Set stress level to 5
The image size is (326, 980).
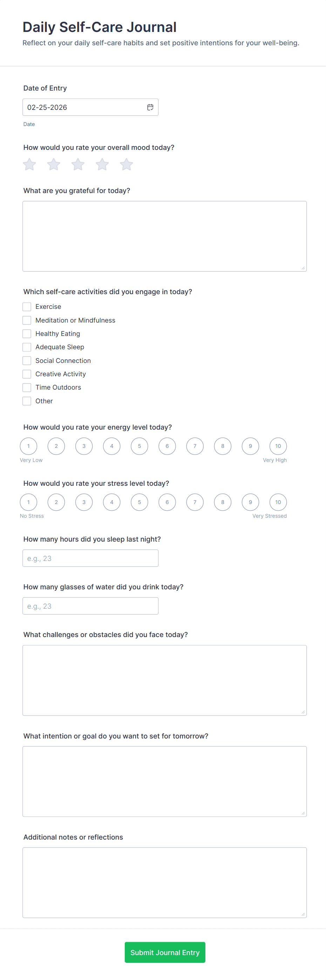[140, 502]
